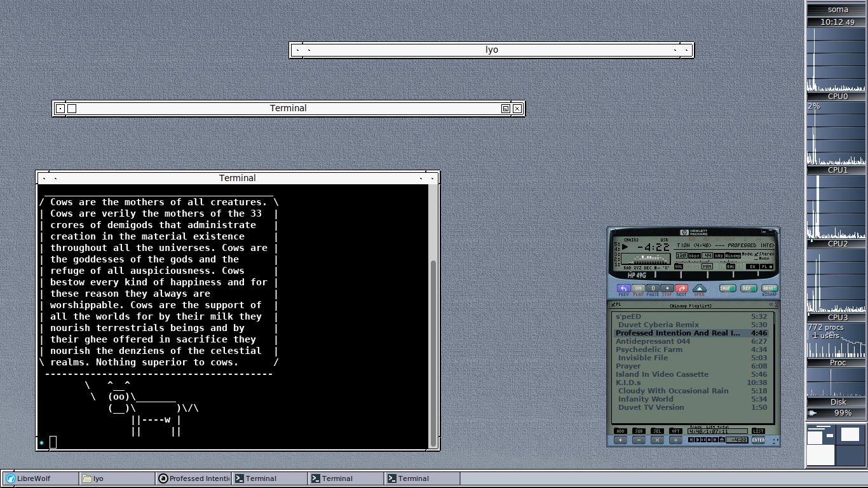Click the 10:12 clock in system monitor
The height and width of the screenshot is (488, 868).
click(837, 22)
